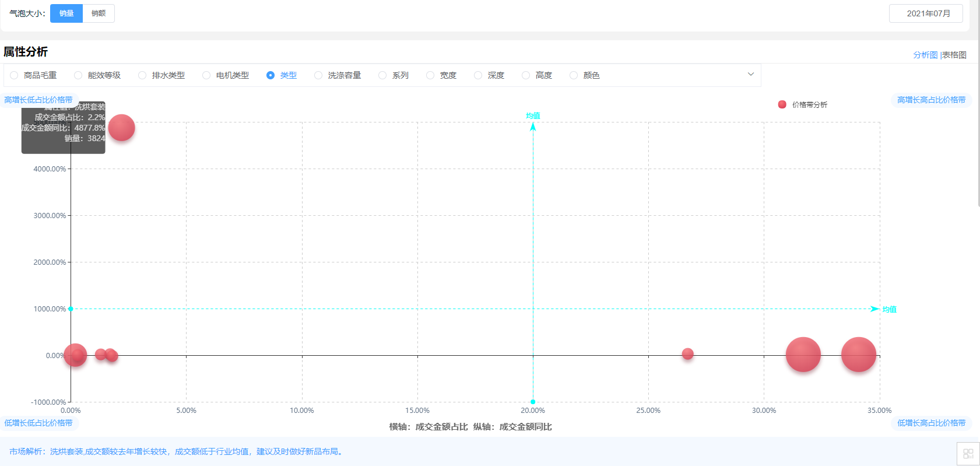Click the 低增长高占比价格带 tag
This screenshot has height=466, width=980.
pyautogui.click(x=931, y=423)
